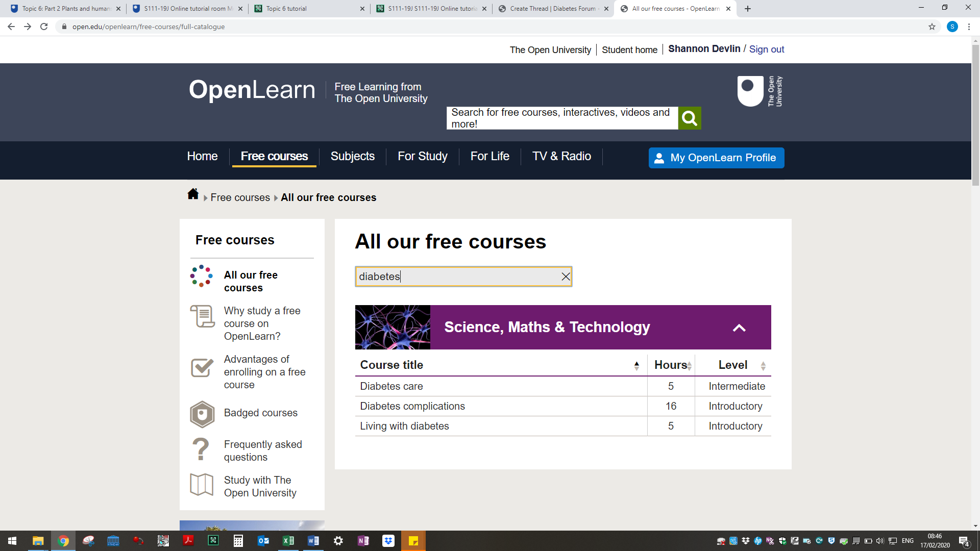Click the green search magnifier button
980x551 pixels.
[689, 118]
